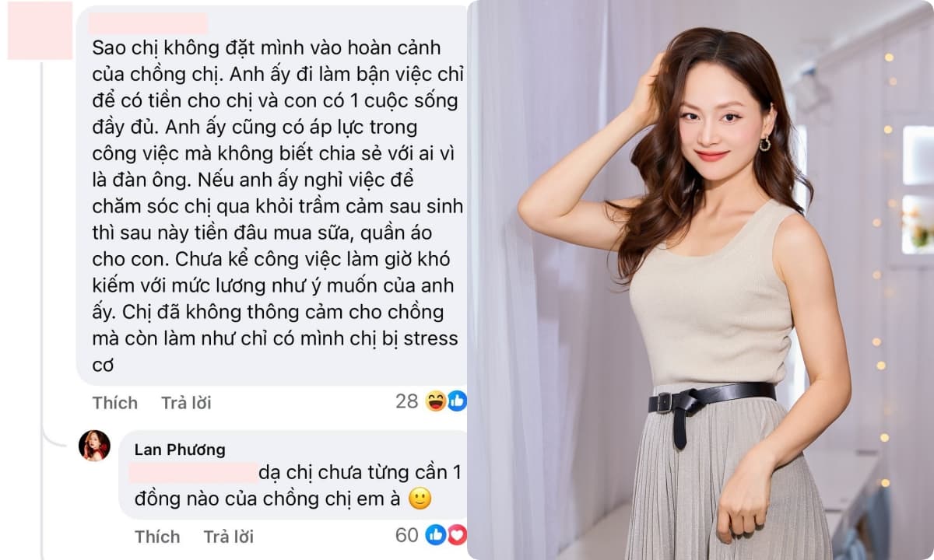
Task: Click the red heart reaction beside 60
Action: pyautogui.click(x=458, y=535)
